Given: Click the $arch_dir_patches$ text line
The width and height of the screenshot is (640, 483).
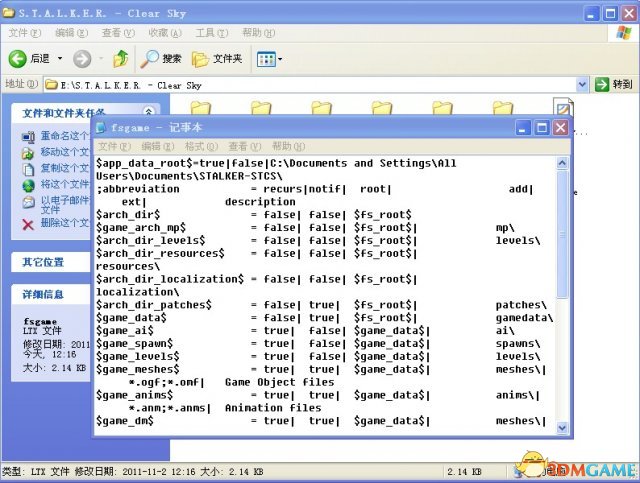Looking at the screenshot, I should (321, 305).
